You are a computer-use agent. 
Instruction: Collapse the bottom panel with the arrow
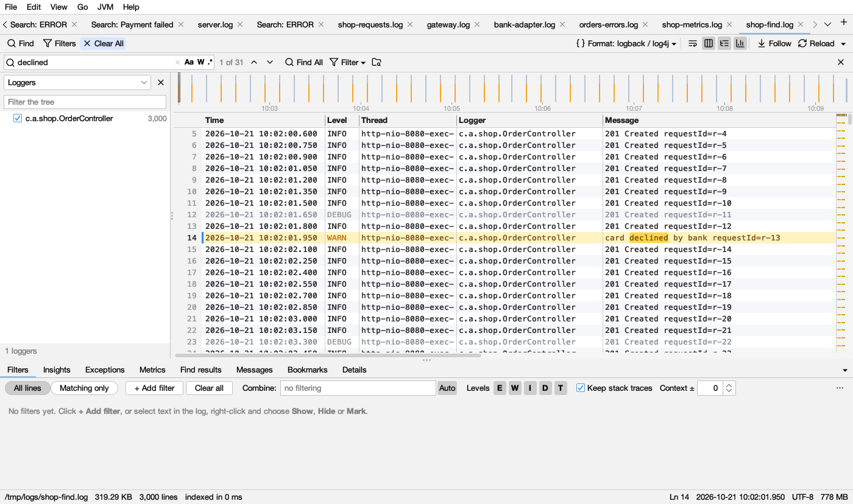tap(845, 370)
